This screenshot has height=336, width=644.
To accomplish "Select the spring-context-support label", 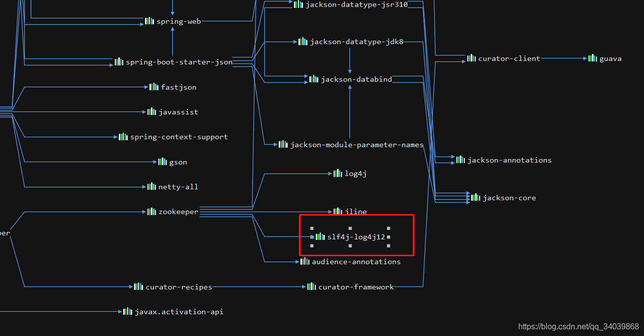I will pos(179,137).
